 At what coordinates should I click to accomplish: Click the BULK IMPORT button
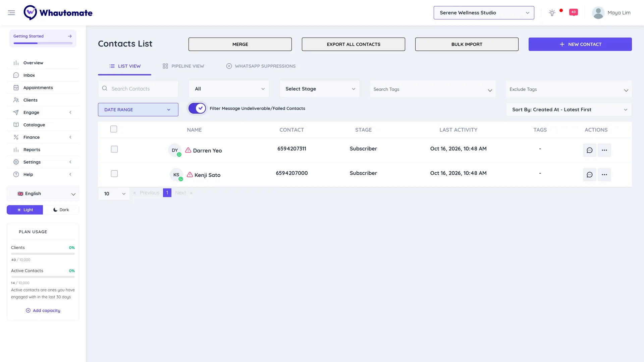click(467, 44)
